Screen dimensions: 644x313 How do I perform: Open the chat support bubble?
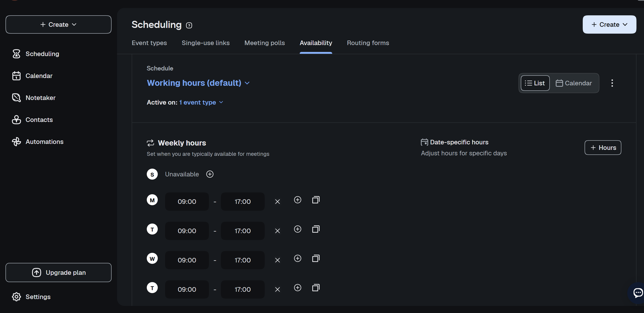tap(638, 293)
